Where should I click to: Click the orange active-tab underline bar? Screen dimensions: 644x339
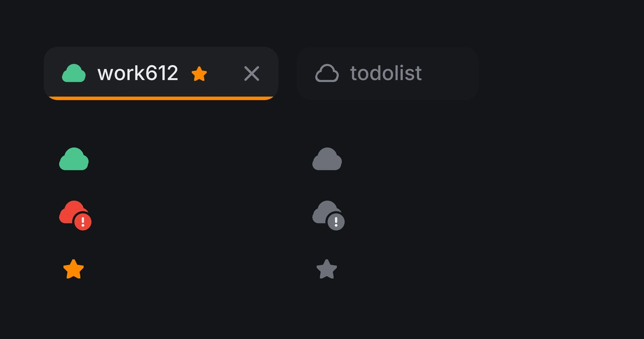coord(161,98)
